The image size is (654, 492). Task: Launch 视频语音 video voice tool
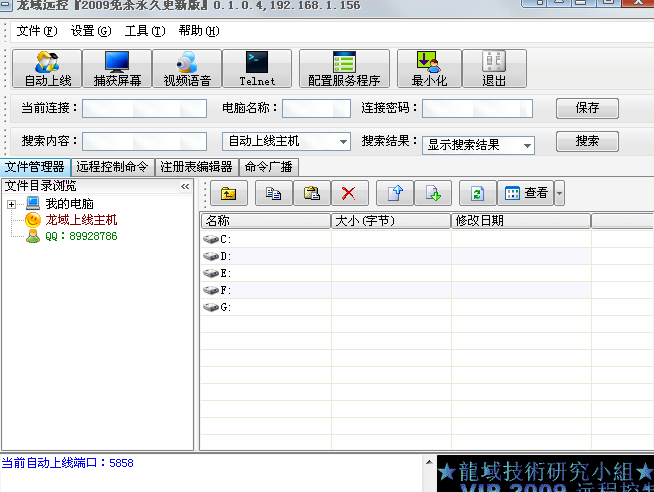click(187, 69)
